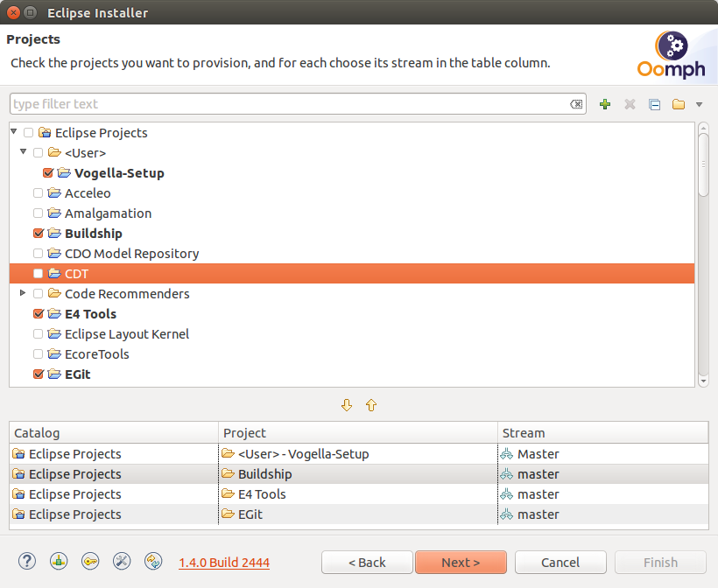Click the < Back button
The height and width of the screenshot is (588, 718).
point(367,563)
